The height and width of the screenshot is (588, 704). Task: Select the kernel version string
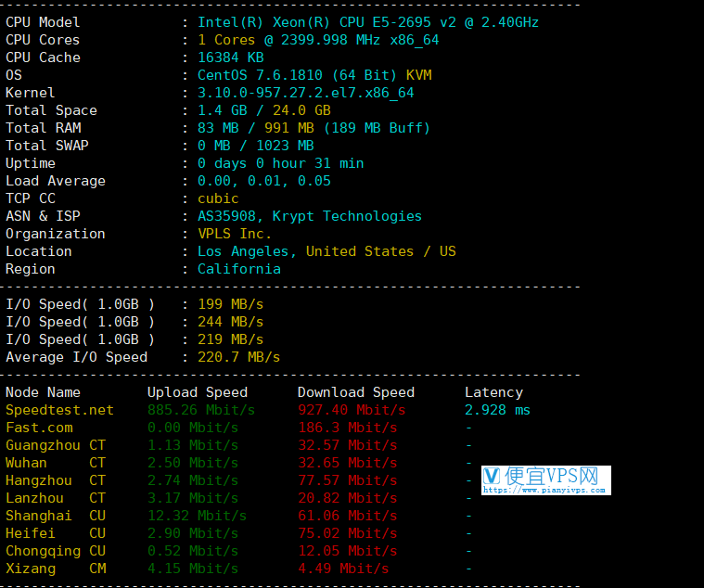[306, 93]
